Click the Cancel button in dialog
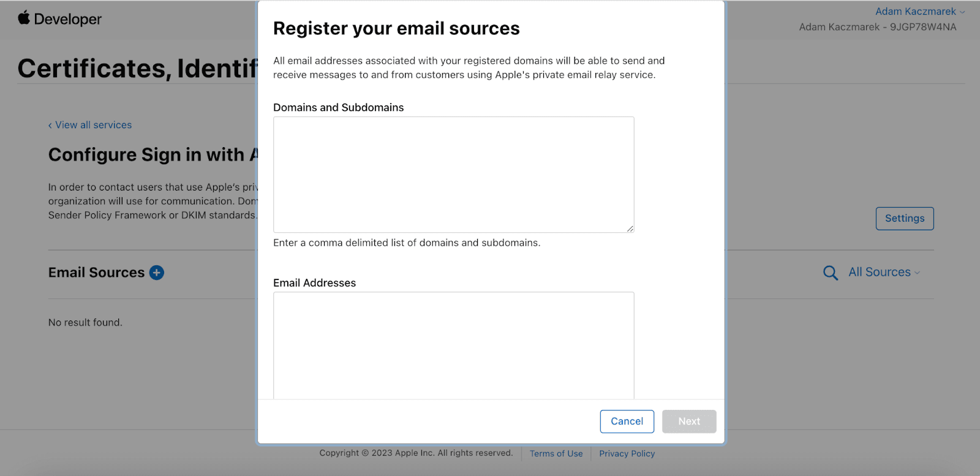Image resolution: width=980 pixels, height=476 pixels. coord(627,421)
